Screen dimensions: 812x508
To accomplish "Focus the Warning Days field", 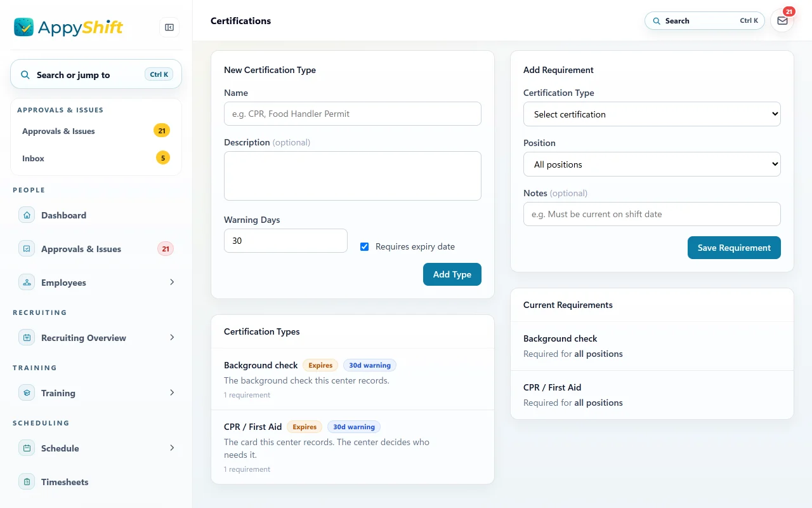I will click(285, 241).
